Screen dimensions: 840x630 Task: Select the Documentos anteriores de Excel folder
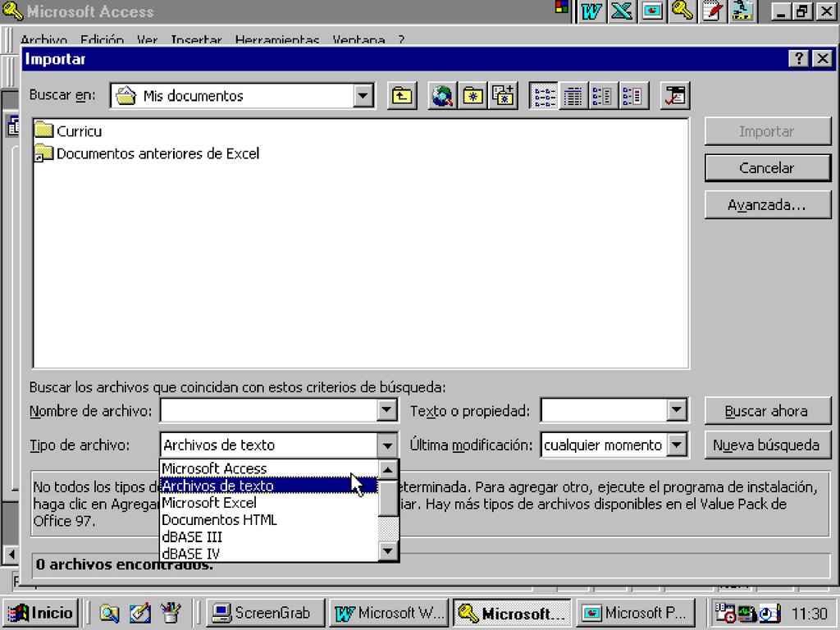pos(147,153)
